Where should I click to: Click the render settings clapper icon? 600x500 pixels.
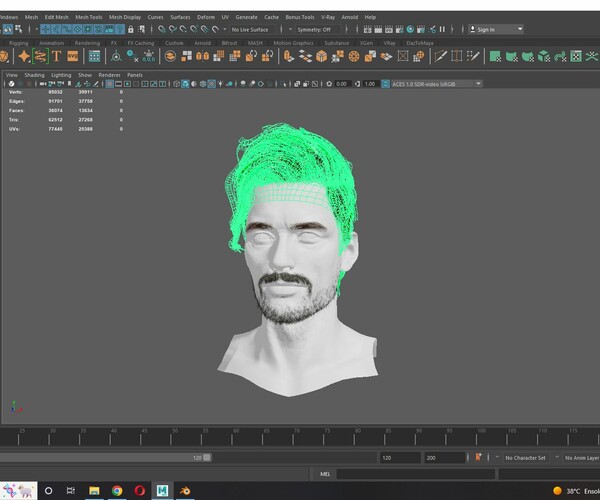click(x=399, y=29)
